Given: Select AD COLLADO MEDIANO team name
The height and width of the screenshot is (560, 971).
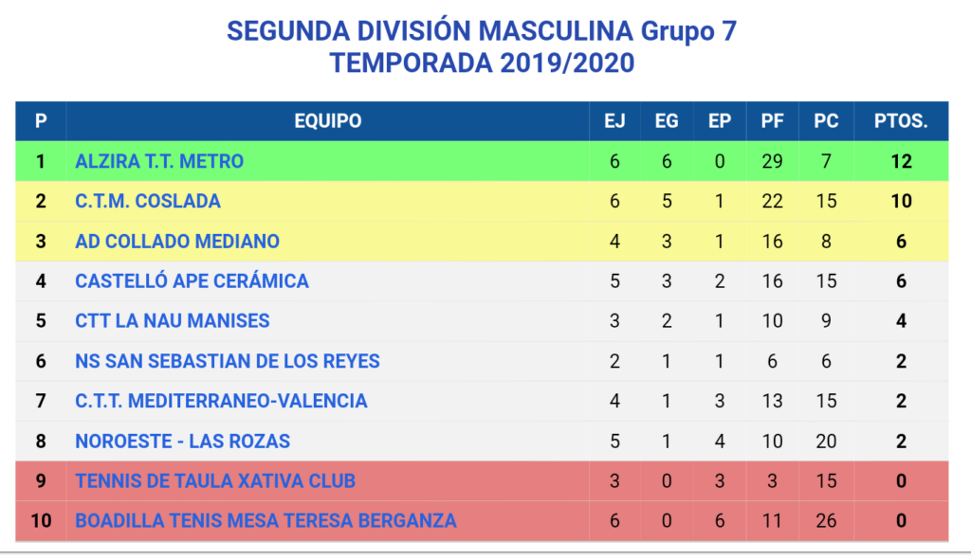Looking at the screenshot, I should (177, 242).
